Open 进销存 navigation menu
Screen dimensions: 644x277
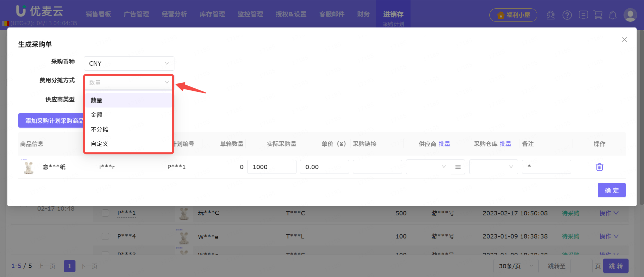393,14
